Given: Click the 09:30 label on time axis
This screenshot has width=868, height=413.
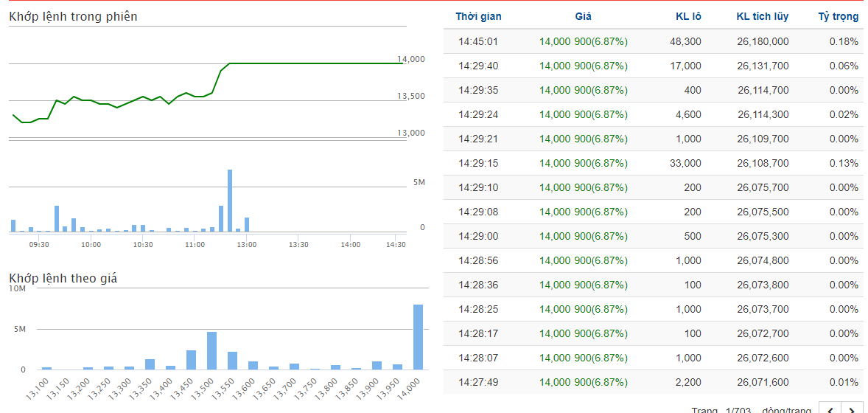Looking at the screenshot, I should click(39, 244).
